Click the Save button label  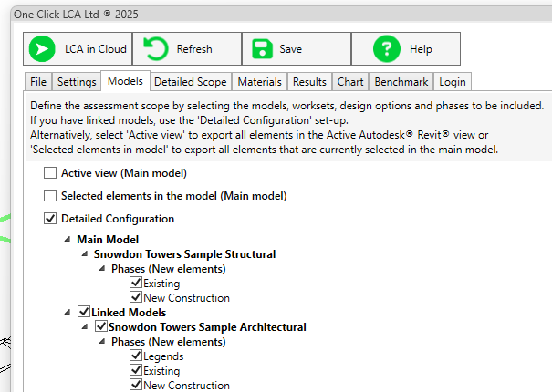pos(290,49)
